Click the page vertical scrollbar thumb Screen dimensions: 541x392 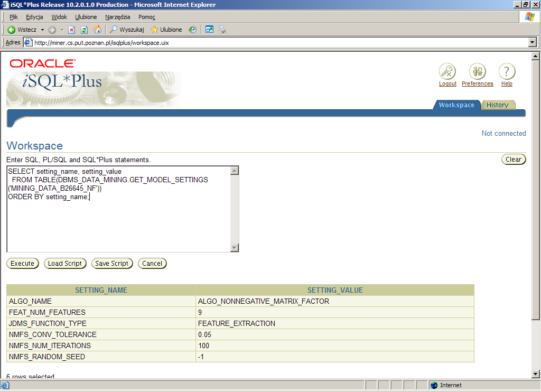pyautogui.click(x=536, y=190)
